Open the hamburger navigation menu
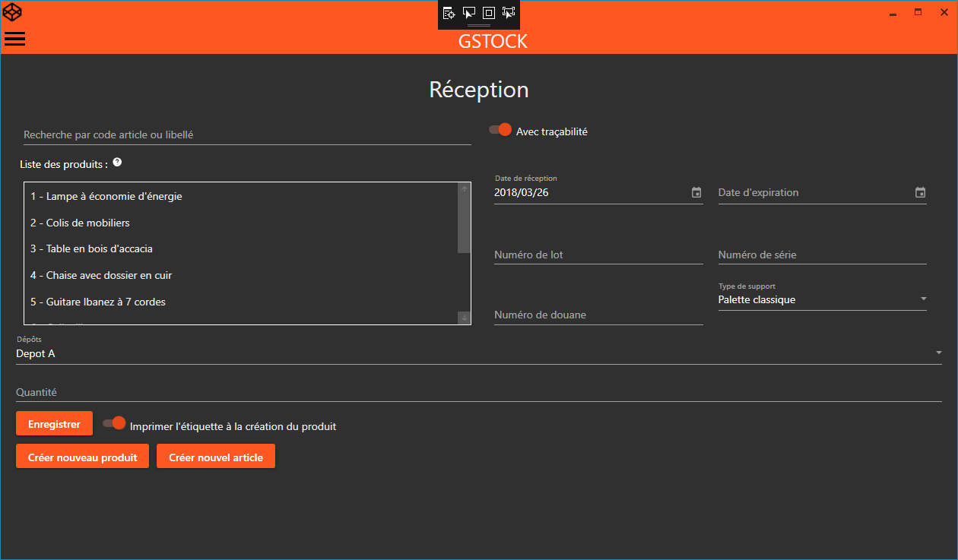Screen dimensions: 958x560 pyautogui.click(x=14, y=39)
